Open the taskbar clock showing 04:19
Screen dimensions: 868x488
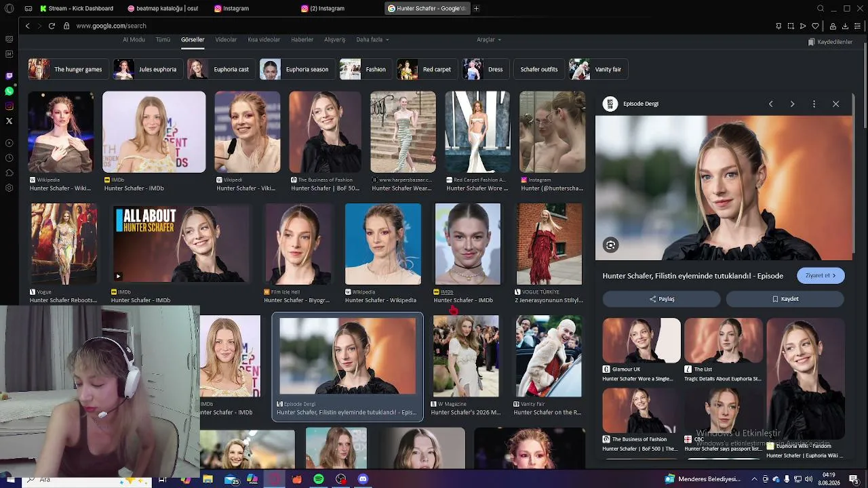(x=829, y=479)
